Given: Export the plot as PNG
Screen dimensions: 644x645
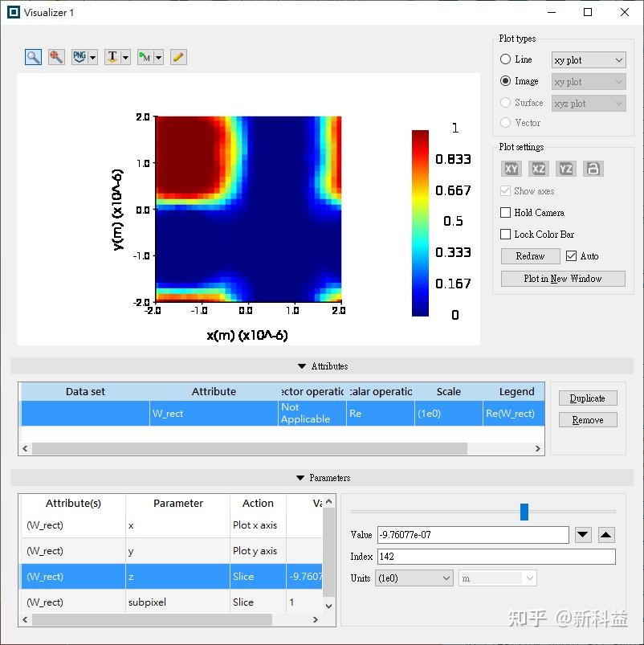Looking at the screenshot, I should click(78, 57).
